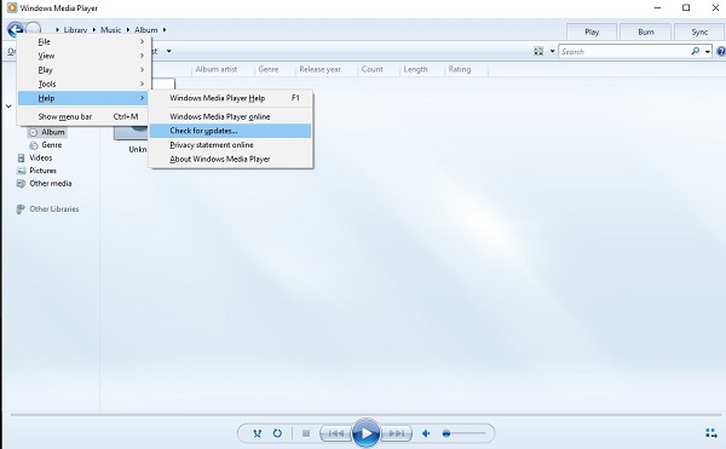Screen dimensions: 726x449
Task: Click the Back navigation arrow
Action: (14, 30)
